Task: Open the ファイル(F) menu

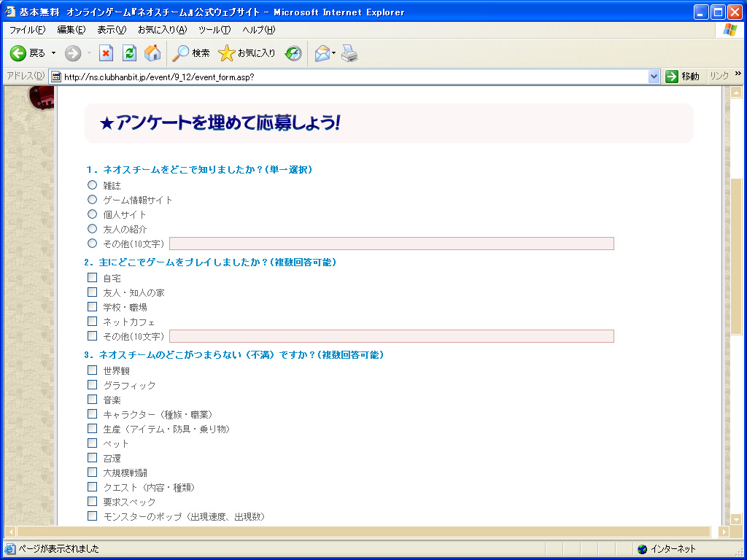Action: coord(27,30)
